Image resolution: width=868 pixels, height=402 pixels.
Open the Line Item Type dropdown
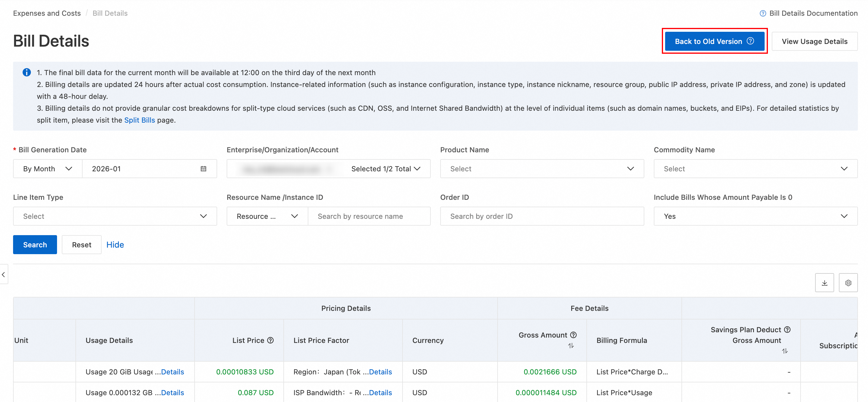[115, 216]
